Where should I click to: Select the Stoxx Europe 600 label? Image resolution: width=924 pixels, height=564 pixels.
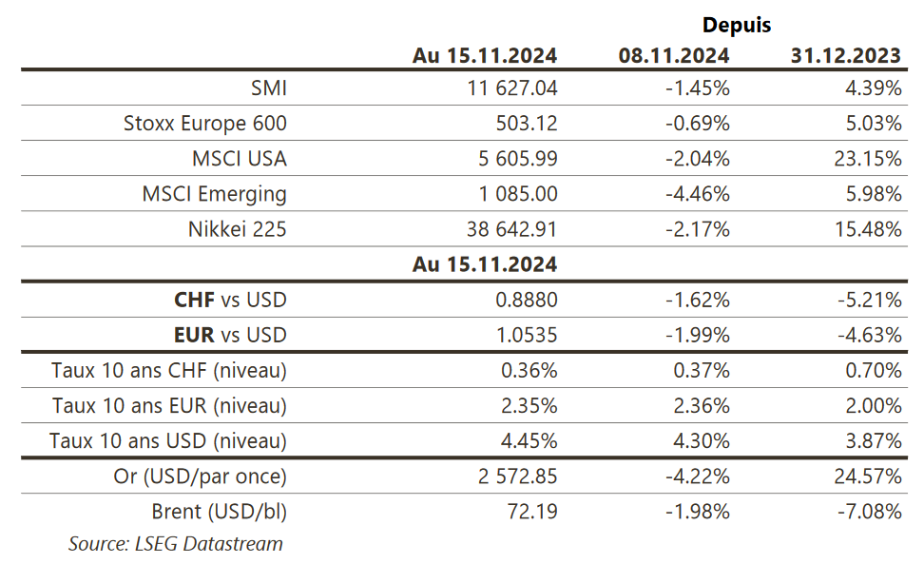[x=204, y=124]
